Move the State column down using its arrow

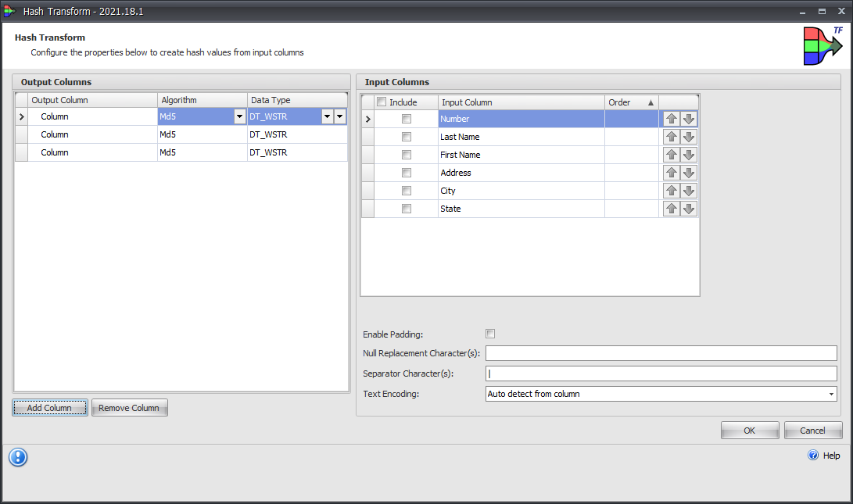[689, 209]
